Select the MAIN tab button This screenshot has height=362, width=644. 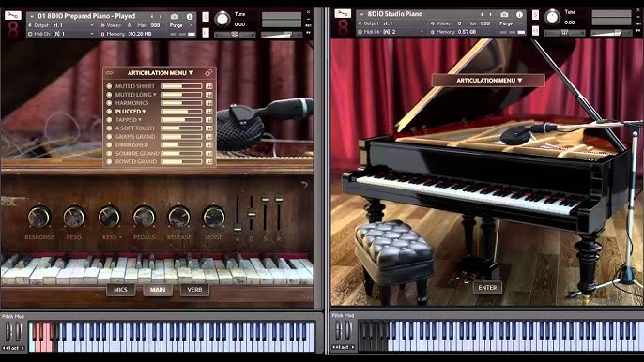click(158, 290)
